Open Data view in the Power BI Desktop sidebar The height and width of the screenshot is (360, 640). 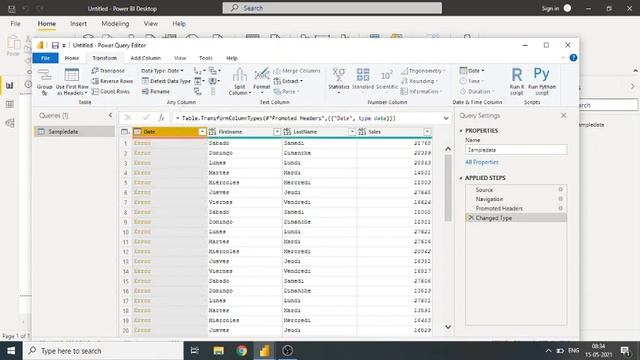pos(9,104)
